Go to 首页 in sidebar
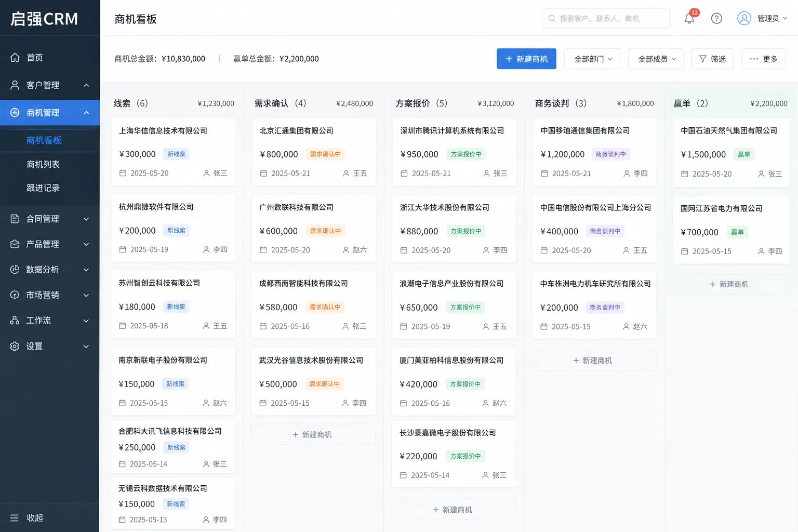The height and width of the screenshot is (532, 798). pyautogui.click(x=50, y=57)
